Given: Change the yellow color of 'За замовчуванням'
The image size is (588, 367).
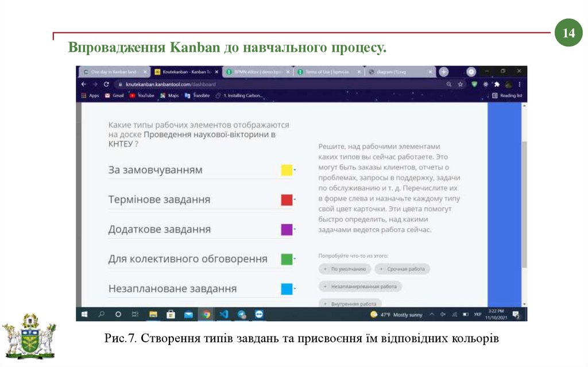Looking at the screenshot, I should pos(287,170).
